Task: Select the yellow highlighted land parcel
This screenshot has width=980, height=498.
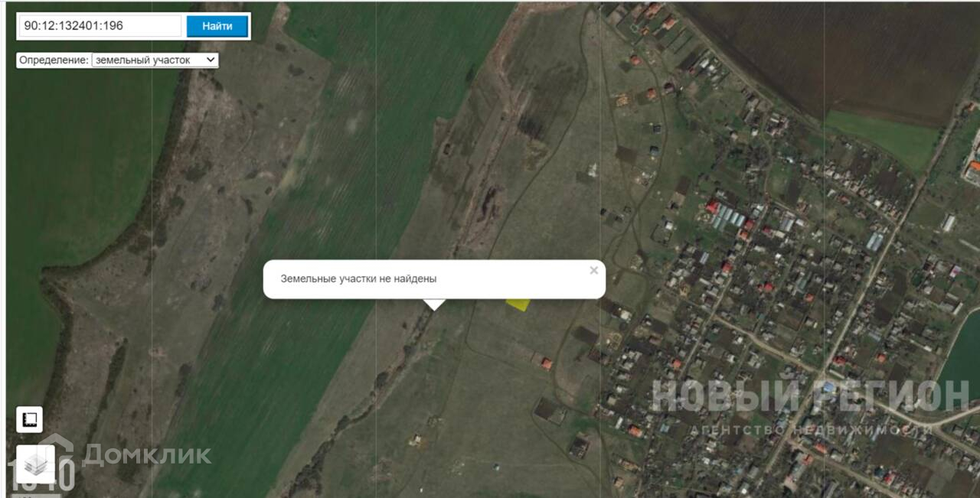Action: pos(518,304)
